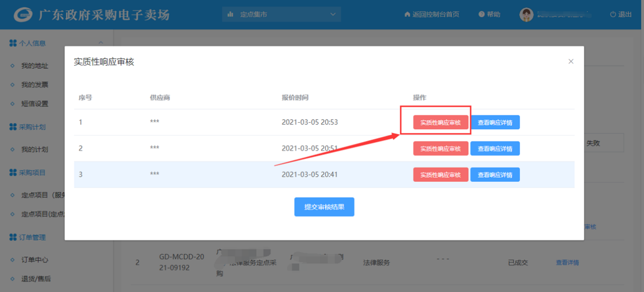This screenshot has width=644, height=292.
Task: Close the 实质性响应审核 dialog with X
Action: [x=571, y=62]
